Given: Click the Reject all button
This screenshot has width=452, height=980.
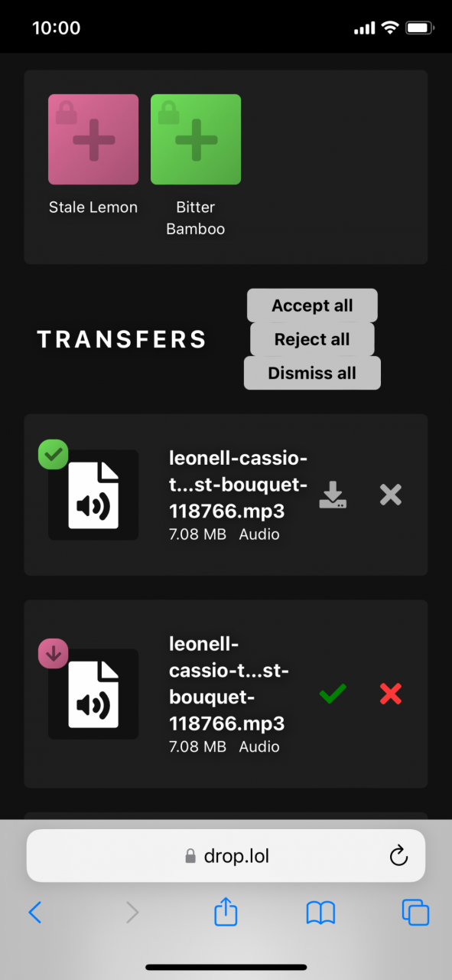Looking at the screenshot, I should 312,339.
